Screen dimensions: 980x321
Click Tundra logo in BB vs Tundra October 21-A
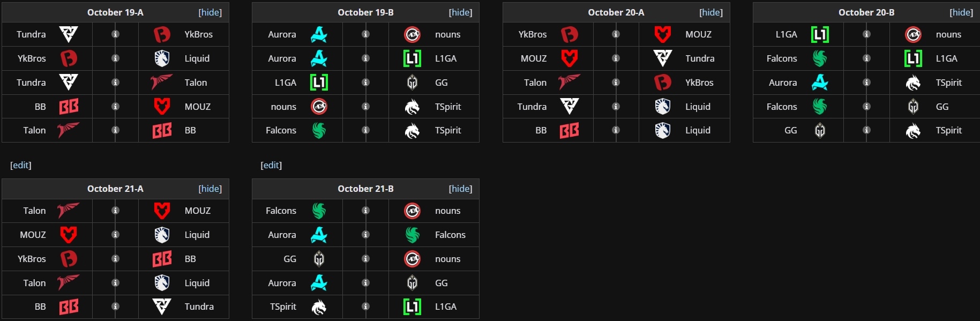(x=162, y=307)
